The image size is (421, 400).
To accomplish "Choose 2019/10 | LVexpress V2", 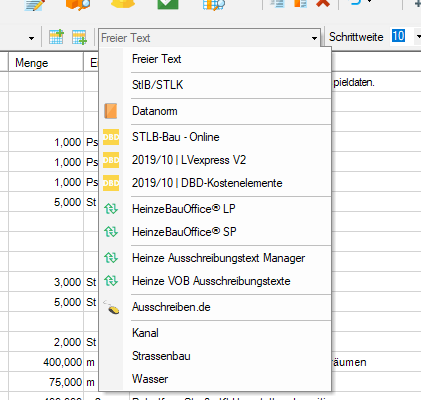I will (215, 160).
